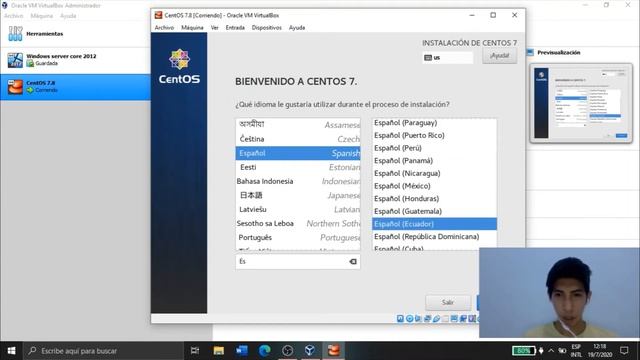The image size is (640, 360).
Task: Select Eesti Estonian language
Action: click(298, 167)
